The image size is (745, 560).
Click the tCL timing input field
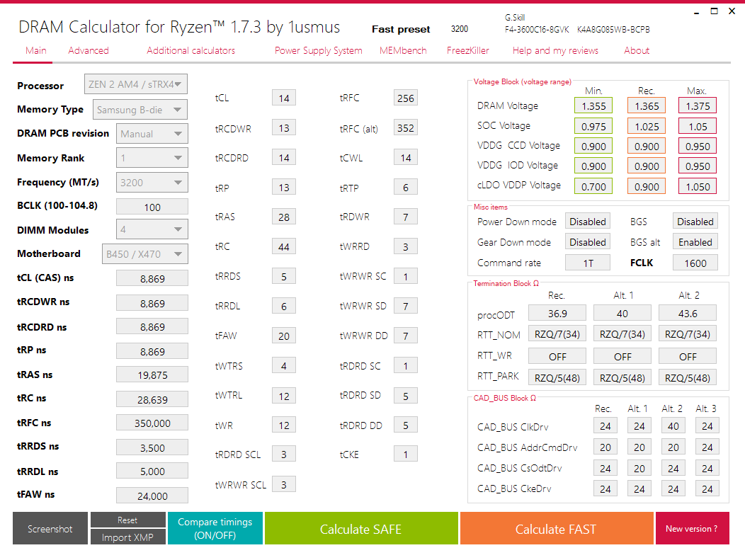[x=283, y=98]
